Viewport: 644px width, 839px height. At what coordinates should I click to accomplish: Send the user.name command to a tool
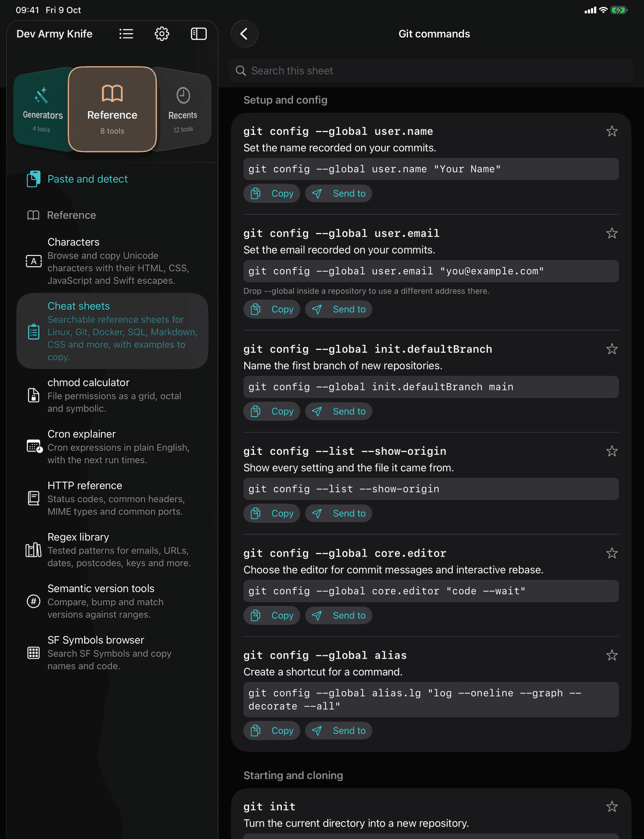(x=339, y=194)
